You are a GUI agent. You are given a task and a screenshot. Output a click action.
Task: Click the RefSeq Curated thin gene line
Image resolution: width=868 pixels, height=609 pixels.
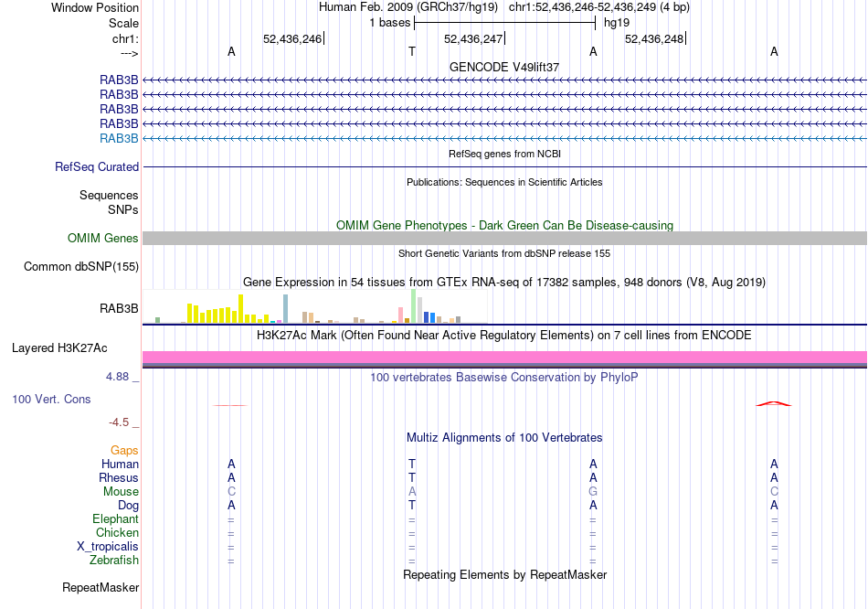tap(504, 166)
